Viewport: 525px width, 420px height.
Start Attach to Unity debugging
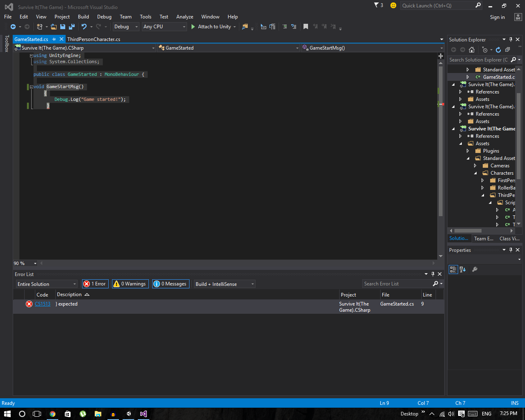[x=211, y=27]
